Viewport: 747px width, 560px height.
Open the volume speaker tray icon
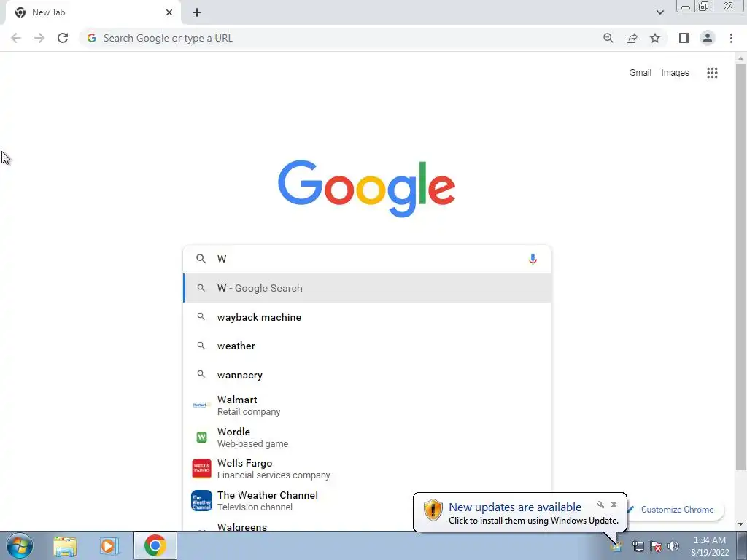[673, 546]
